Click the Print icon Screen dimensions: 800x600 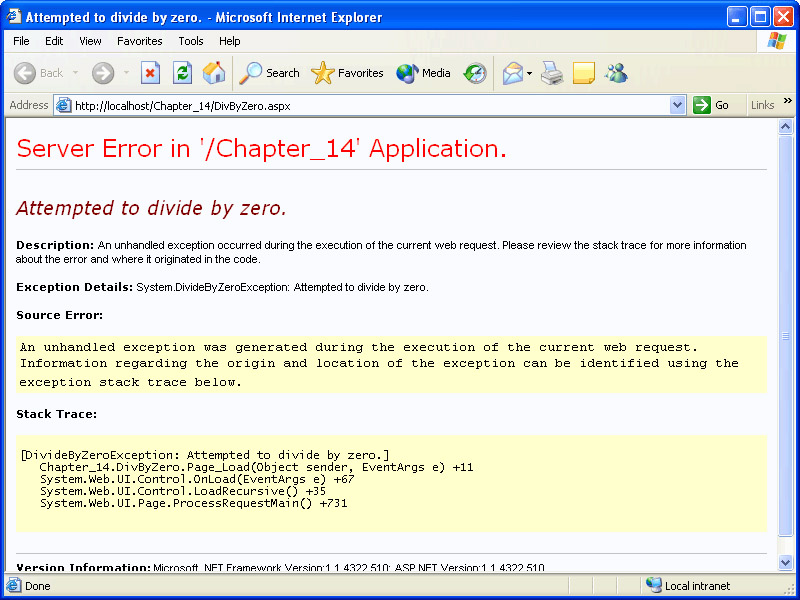tap(552, 73)
